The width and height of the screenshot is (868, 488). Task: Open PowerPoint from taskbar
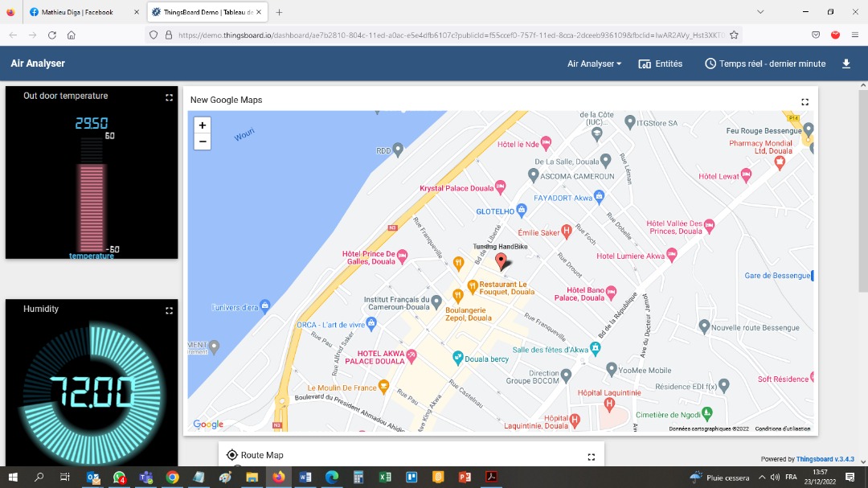coord(465,477)
